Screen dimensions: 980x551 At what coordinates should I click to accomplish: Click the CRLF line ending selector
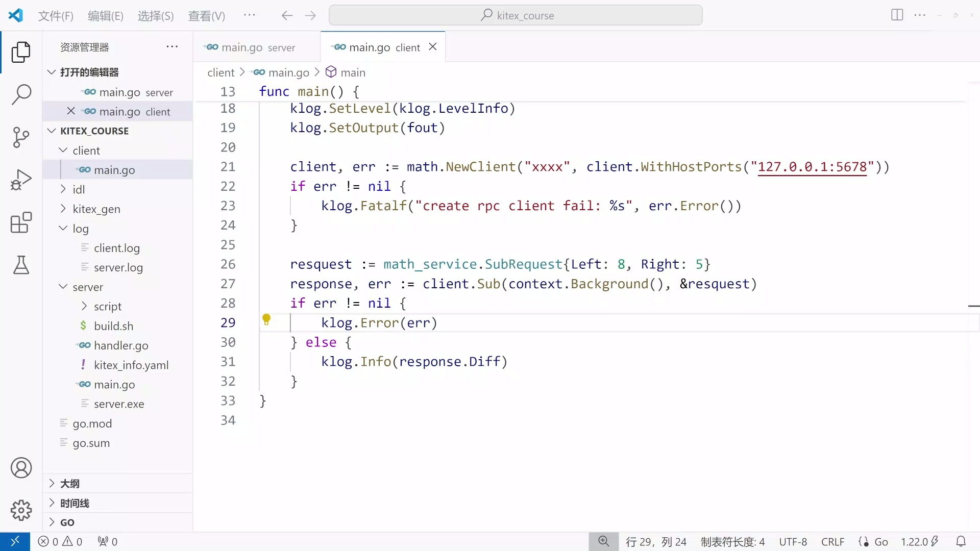832,541
